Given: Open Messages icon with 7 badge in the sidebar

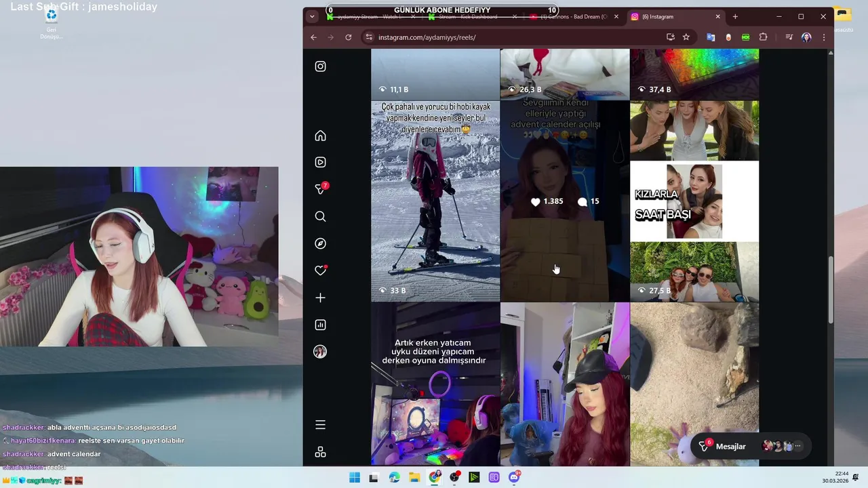Looking at the screenshot, I should 321,189.
